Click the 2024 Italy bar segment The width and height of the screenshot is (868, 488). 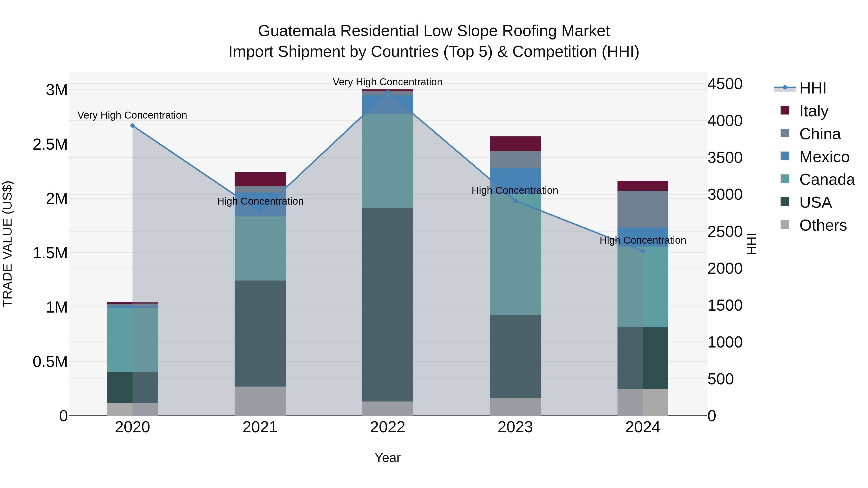(x=643, y=186)
